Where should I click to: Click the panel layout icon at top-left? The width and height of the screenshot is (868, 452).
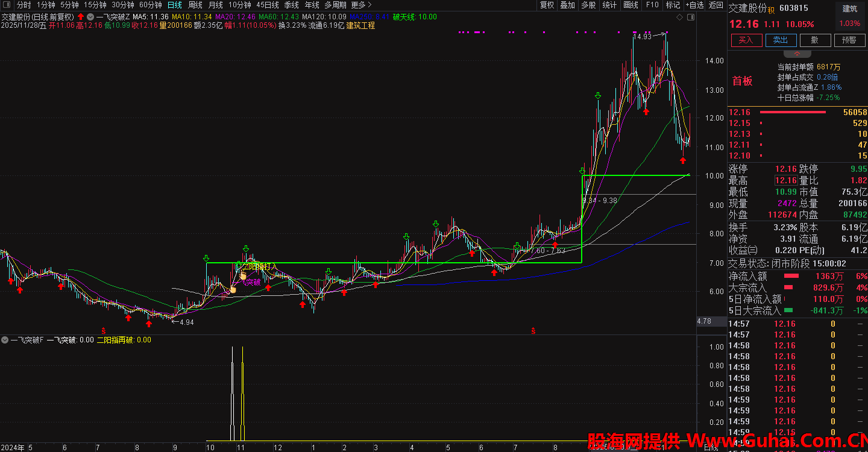pyautogui.click(x=7, y=5)
